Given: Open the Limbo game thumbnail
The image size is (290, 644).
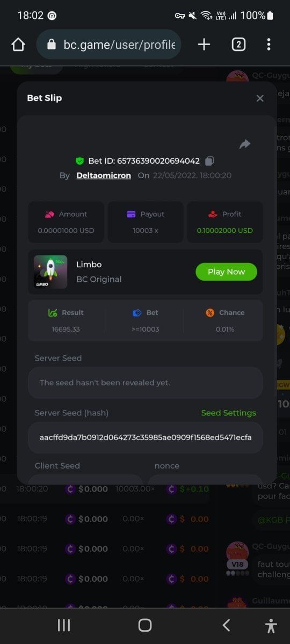Looking at the screenshot, I should tap(50, 272).
